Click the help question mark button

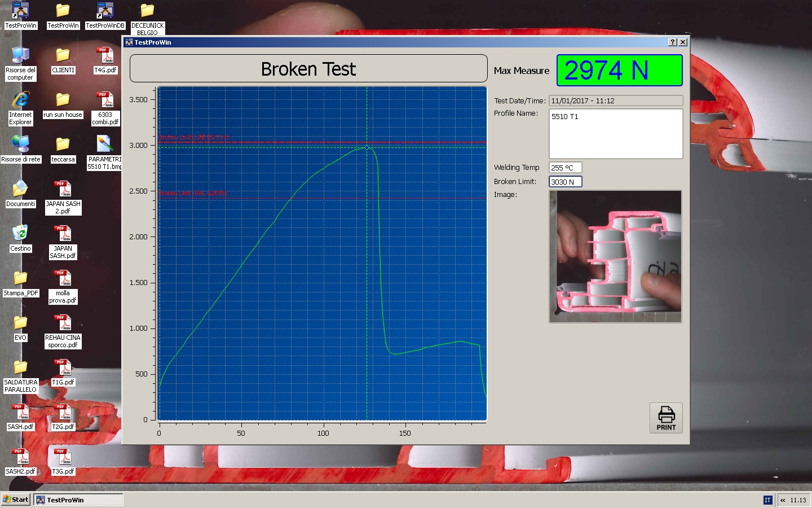(x=672, y=42)
